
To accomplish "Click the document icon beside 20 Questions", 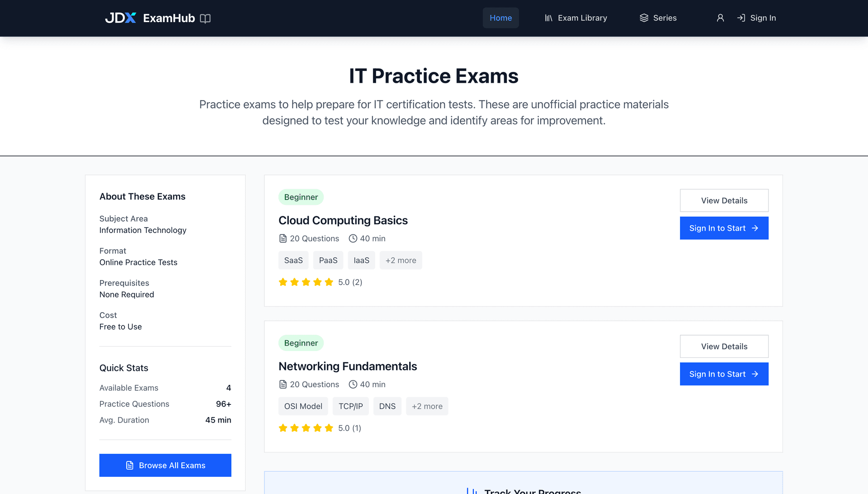I will pos(283,238).
